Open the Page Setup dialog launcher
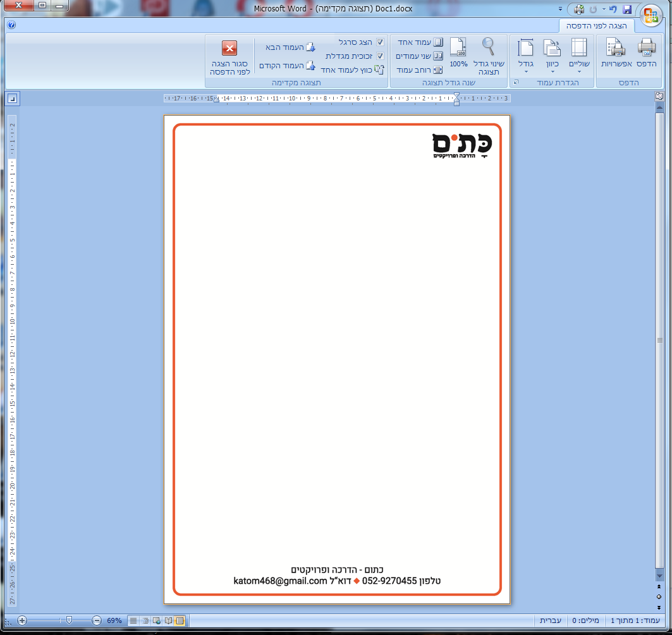The image size is (672, 635). point(514,83)
